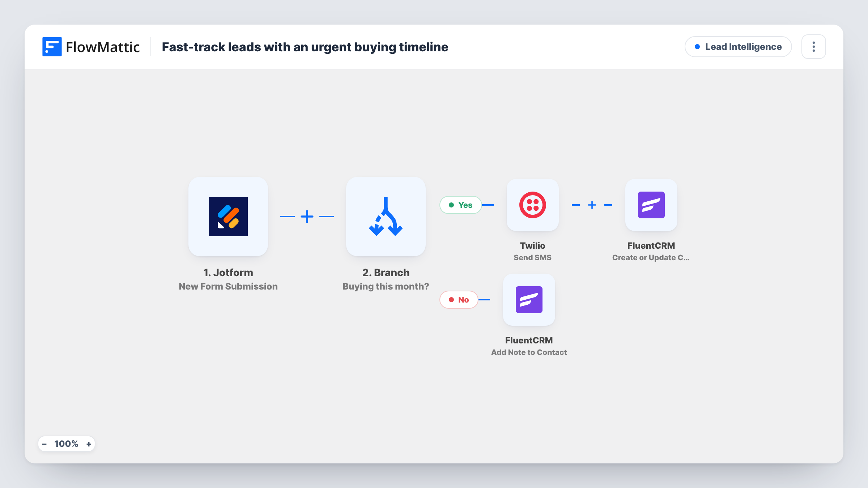
Task: Click the 'Twilio' step label
Action: tap(533, 246)
